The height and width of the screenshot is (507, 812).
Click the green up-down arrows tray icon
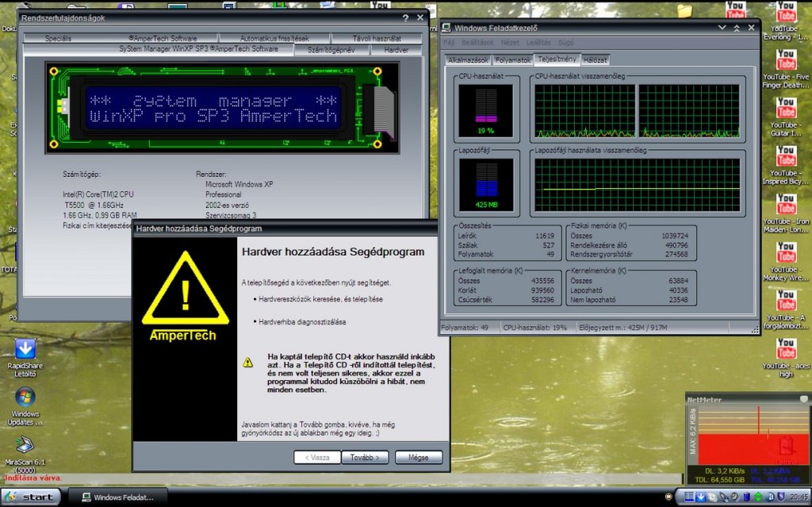pos(758,497)
